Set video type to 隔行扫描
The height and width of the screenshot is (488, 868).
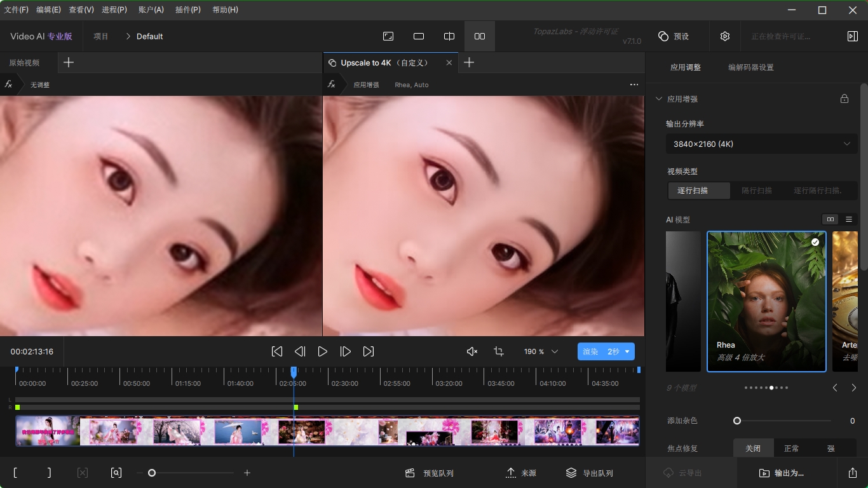coord(757,191)
